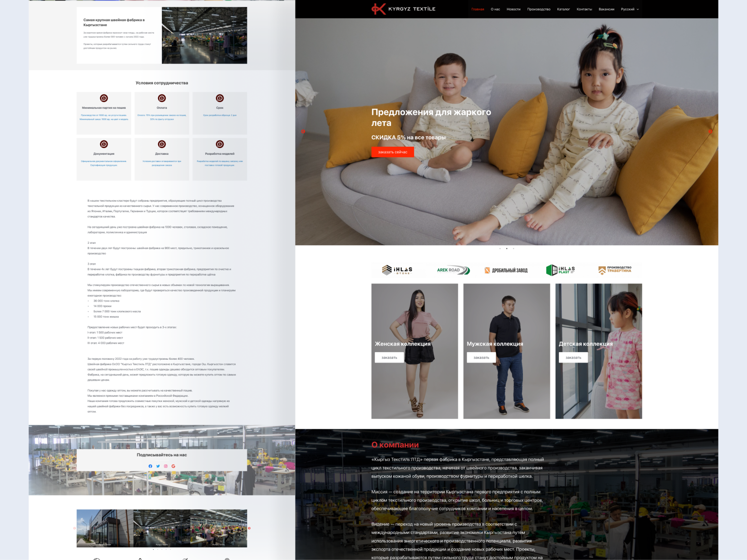
Task: Expand the Русский language dropdown
Action: 630,9
